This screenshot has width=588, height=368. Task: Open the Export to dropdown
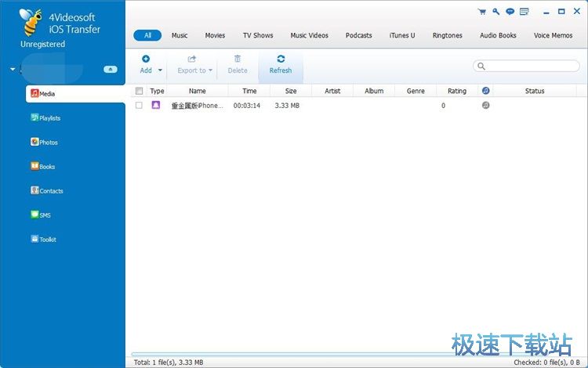click(194, 70)
